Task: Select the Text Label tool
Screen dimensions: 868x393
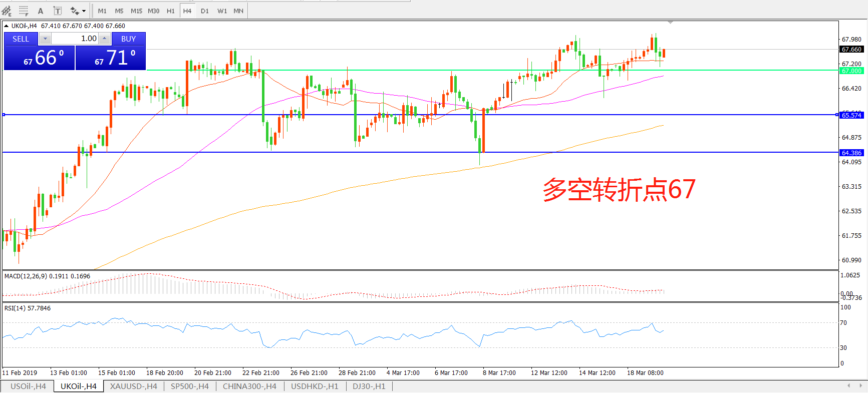Action: 58,11
